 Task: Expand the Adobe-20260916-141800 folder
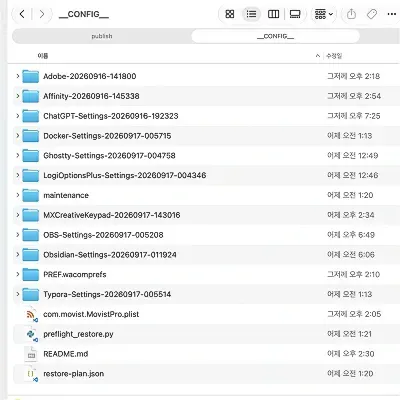point(18,76)
